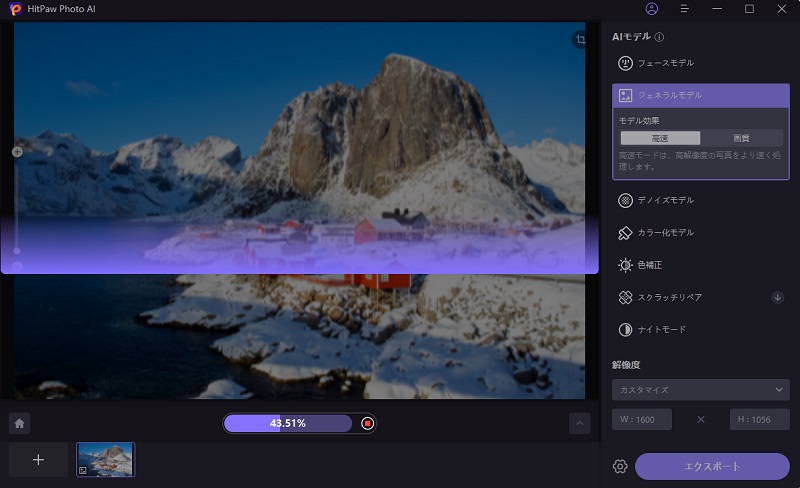Screen dimensions: 800x488
Task: Click the エクスポート button
Action: (x=712, y=466)
